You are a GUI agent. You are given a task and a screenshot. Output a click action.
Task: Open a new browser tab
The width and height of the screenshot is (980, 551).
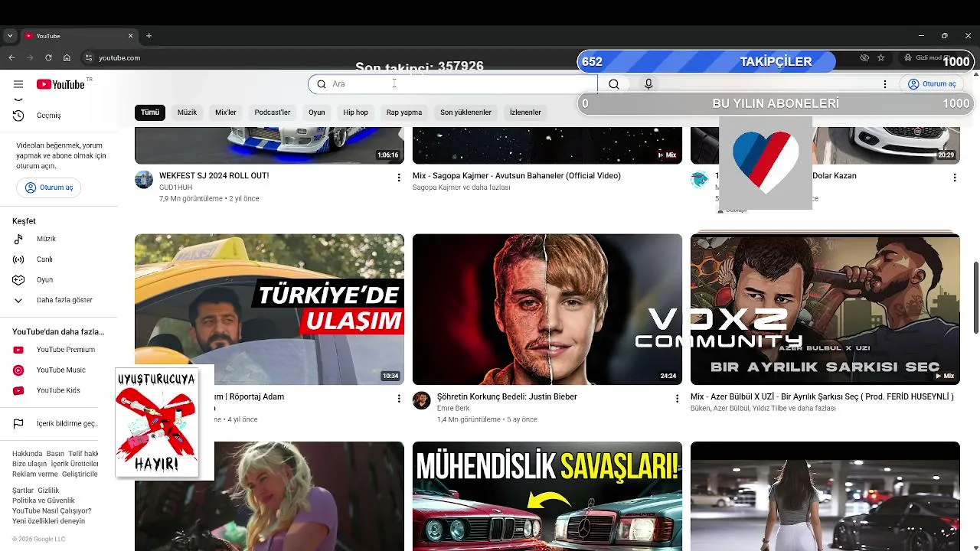[149, 36]
